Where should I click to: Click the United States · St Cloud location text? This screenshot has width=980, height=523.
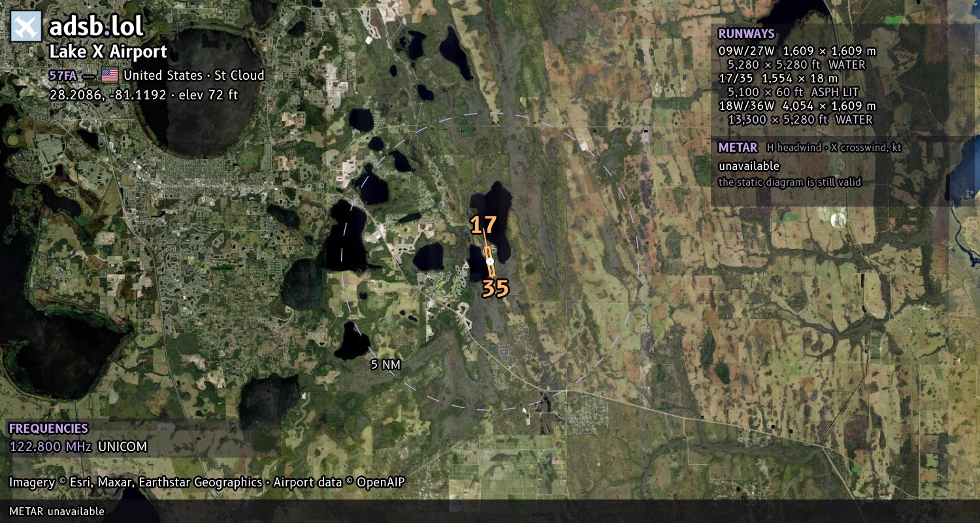[194, 75]
